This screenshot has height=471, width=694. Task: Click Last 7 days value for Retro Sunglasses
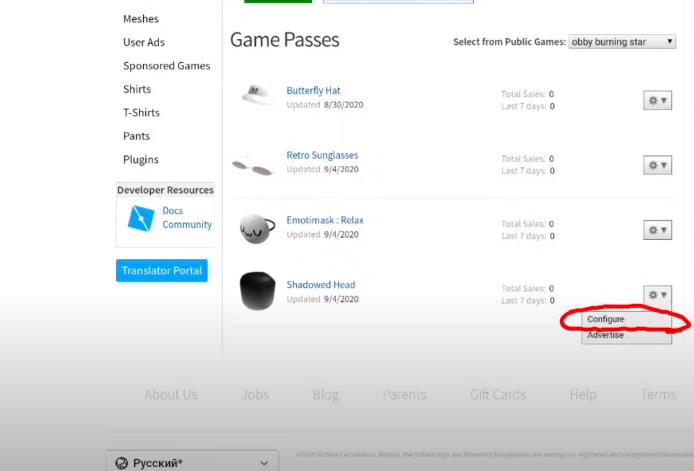[x=552, y=171]
